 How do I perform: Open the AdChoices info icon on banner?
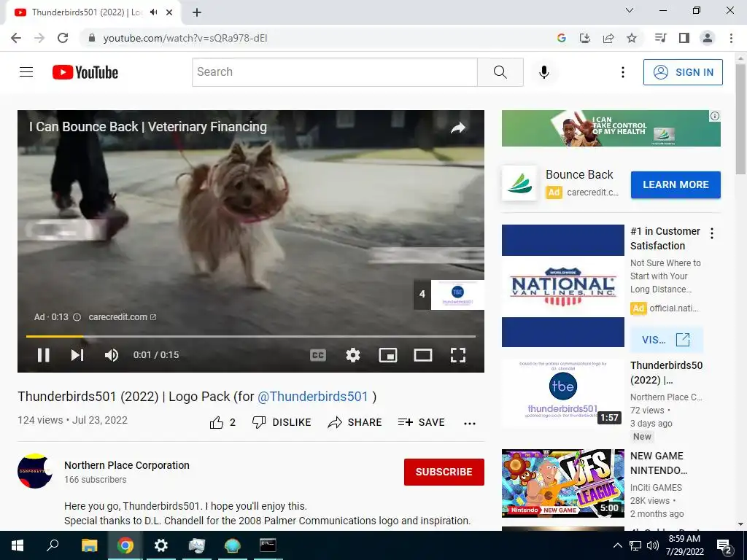point(715,116)
